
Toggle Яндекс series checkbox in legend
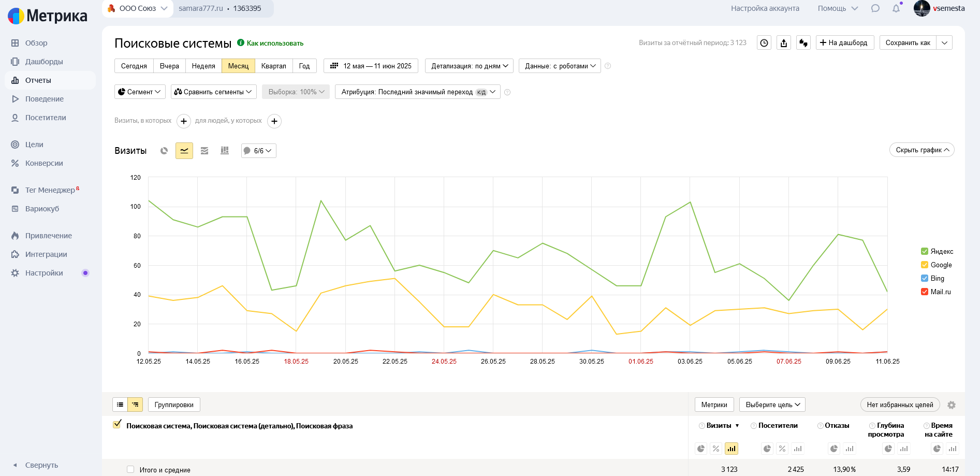point(925,251)
